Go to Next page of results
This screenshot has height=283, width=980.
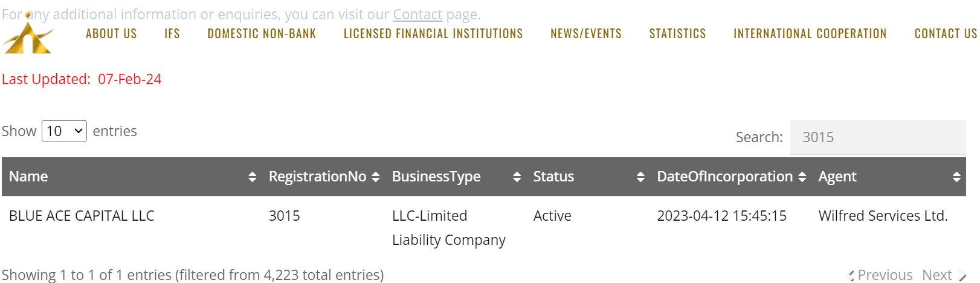point(944,275)
